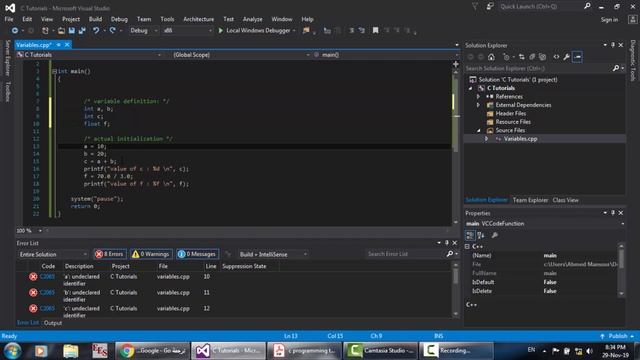
Task: Open the Architecture menu
Action: tap(198, 19)
